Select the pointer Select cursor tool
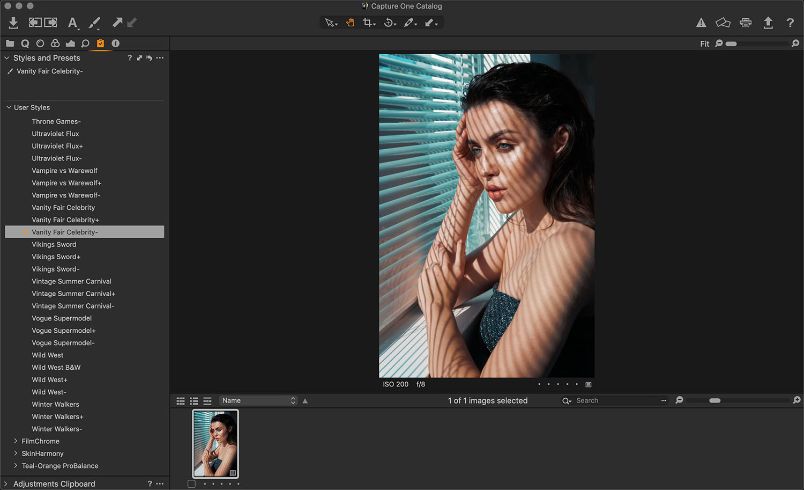The image size is (804, 490). click(331, 23)
